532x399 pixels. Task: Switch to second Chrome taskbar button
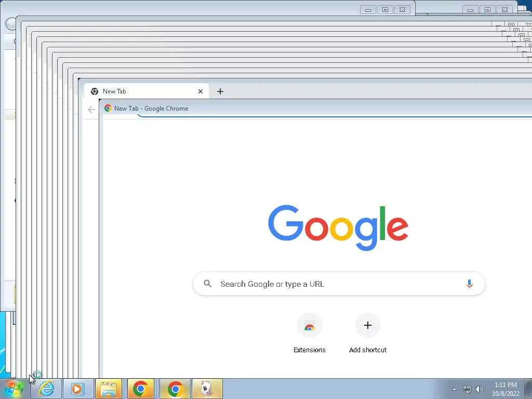pos(175,389)
